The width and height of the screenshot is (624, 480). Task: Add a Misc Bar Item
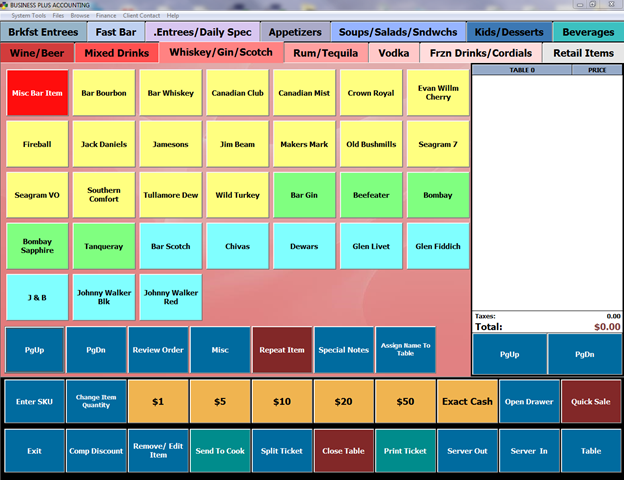pyautogui.click(x=37, y=93)
